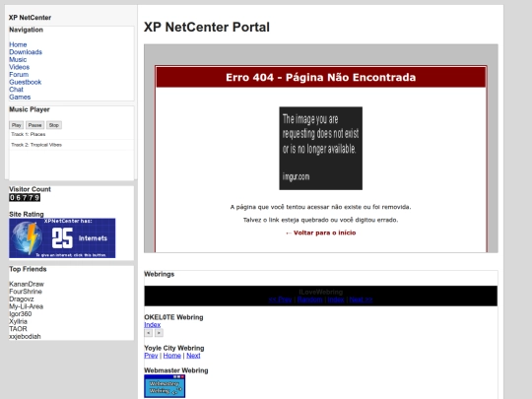Start music with the Play button
Image resolution: width=532 pixels, height=399 pixels.
tap(17, 125)
